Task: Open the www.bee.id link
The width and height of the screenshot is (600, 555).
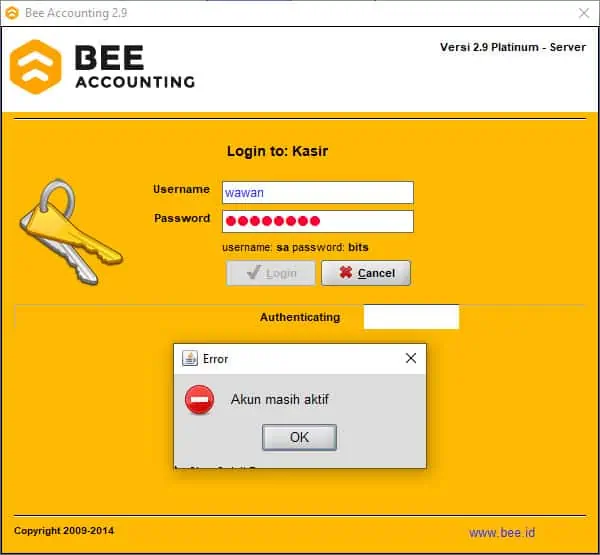Action: (502, 532)
